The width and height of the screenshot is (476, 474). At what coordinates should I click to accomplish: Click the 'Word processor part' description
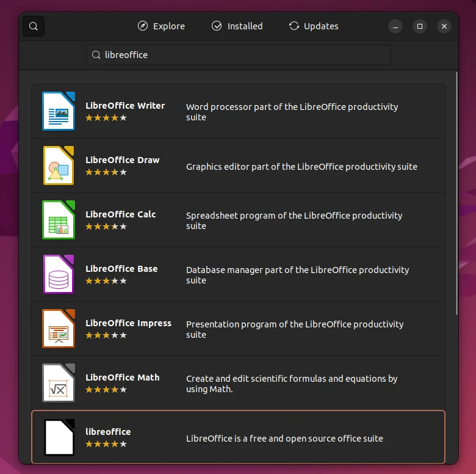click(292, 112)
